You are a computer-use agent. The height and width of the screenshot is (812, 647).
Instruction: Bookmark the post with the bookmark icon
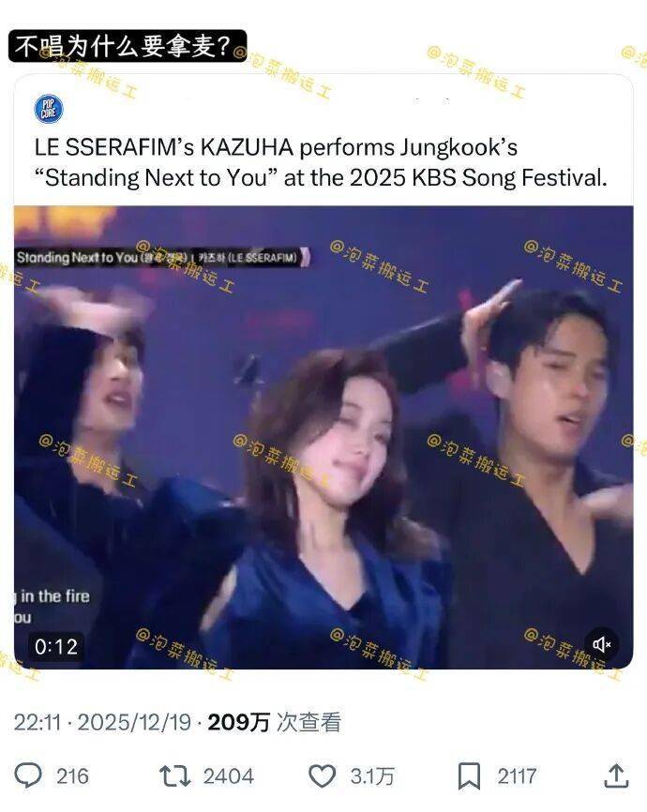[469, 775]
